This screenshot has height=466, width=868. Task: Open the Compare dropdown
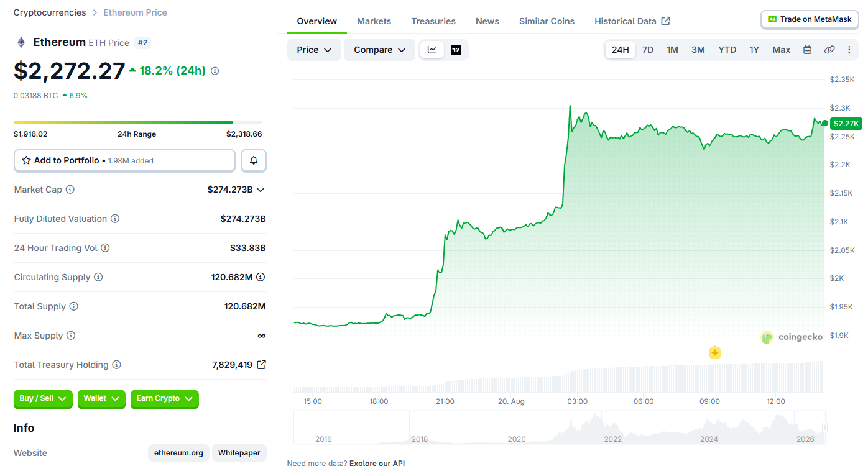(x=379, y=50)
